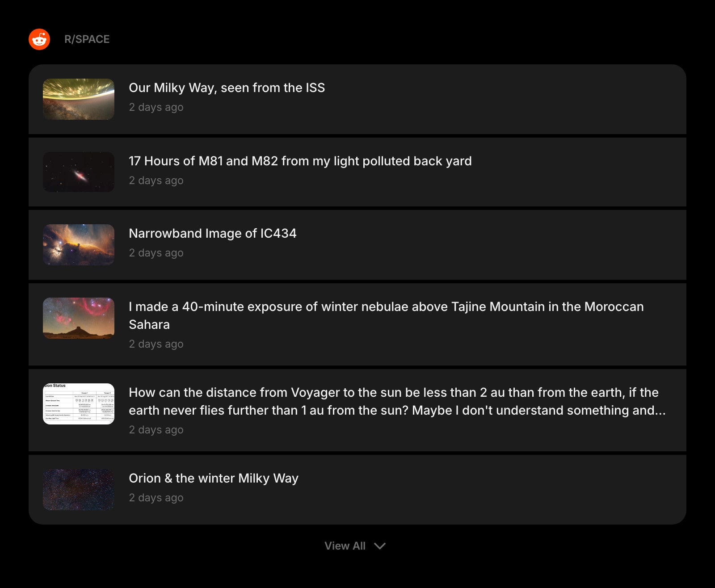This screenshot has height=588, width=715.
Task: Open the Orion starfield thumbnail
Action: [79, 490]
